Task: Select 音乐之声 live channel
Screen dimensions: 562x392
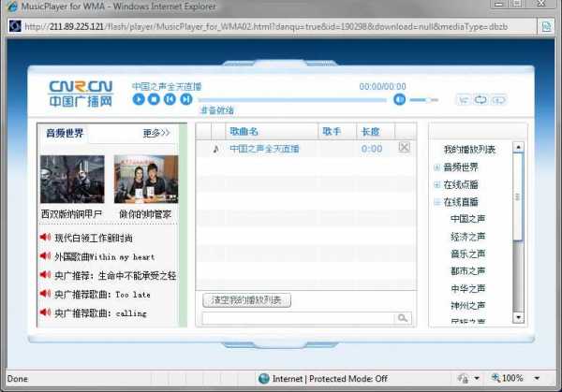Action: [467, 254]
